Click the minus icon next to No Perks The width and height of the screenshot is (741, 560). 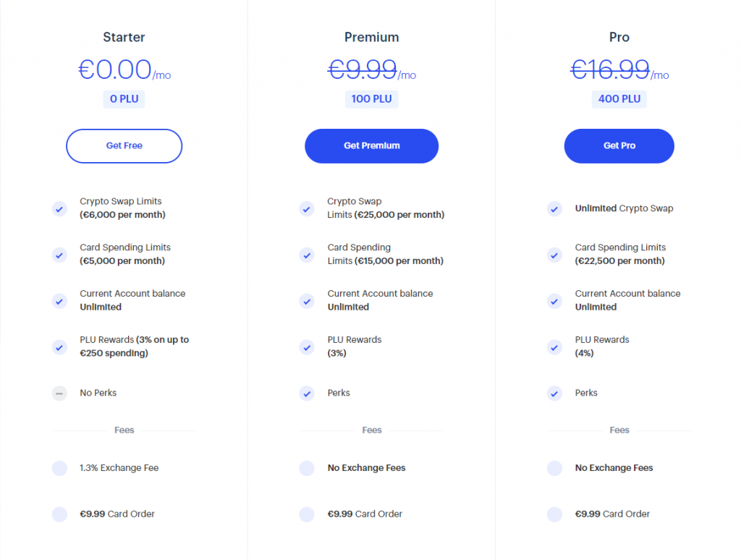(59, 393)
